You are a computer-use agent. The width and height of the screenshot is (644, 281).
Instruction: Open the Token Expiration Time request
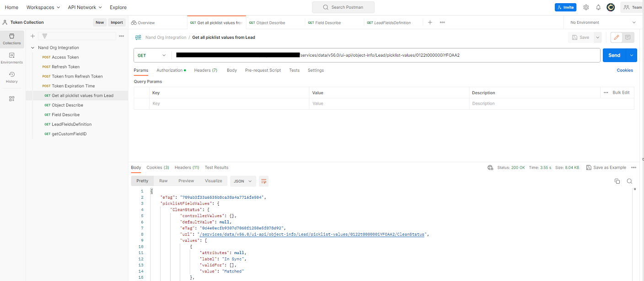click(x=73, y=86)
